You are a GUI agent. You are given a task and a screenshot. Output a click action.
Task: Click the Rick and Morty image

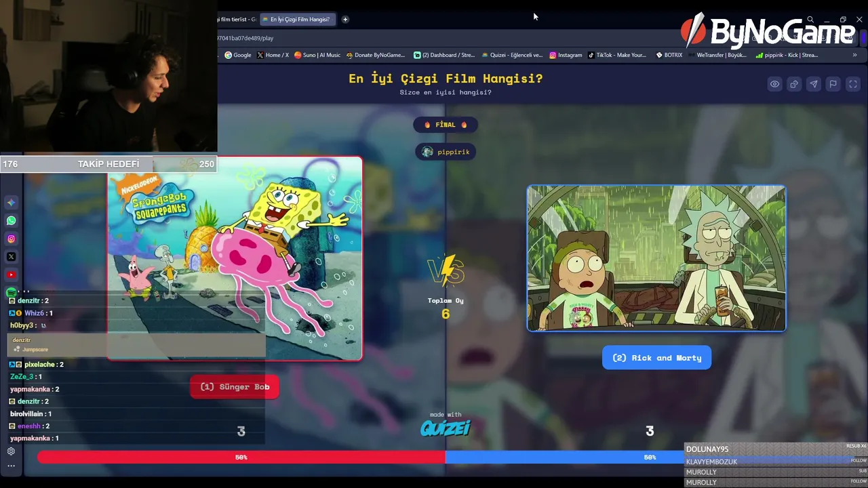pos(656,258)
